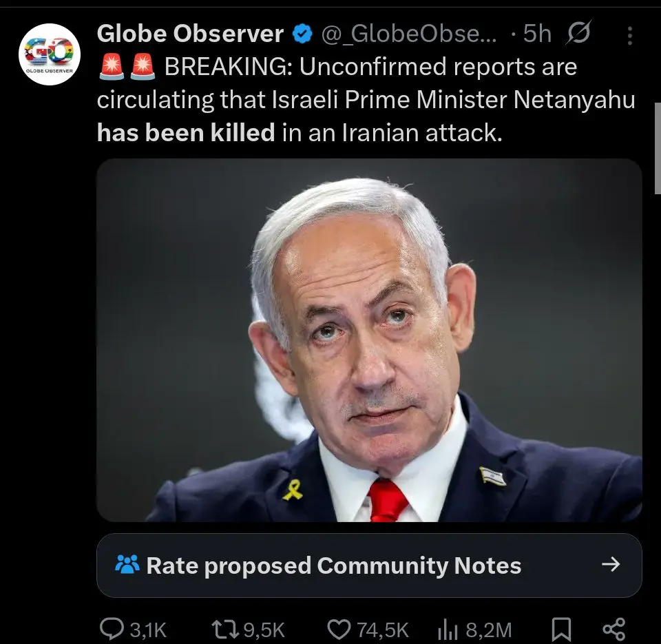Image resolution: width=661 pixels, height=644 pixels.
Task: Like the post with the heart icon
Action: pos(339,630)
